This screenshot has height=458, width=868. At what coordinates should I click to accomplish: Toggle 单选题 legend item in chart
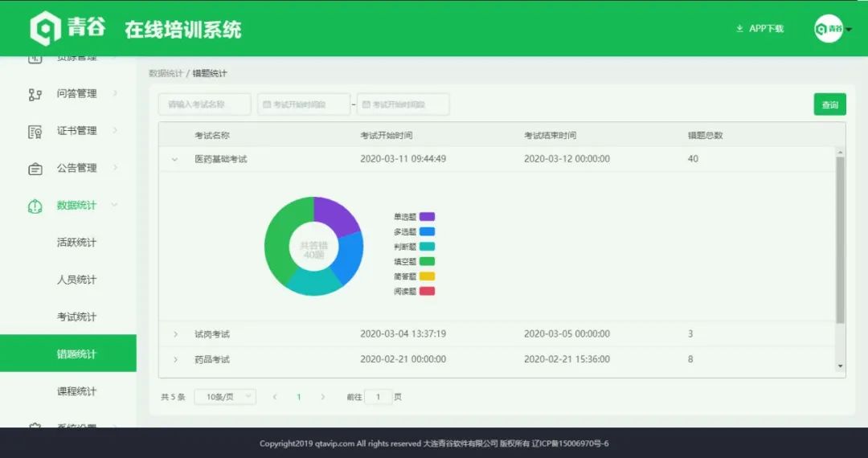point(414,217)
